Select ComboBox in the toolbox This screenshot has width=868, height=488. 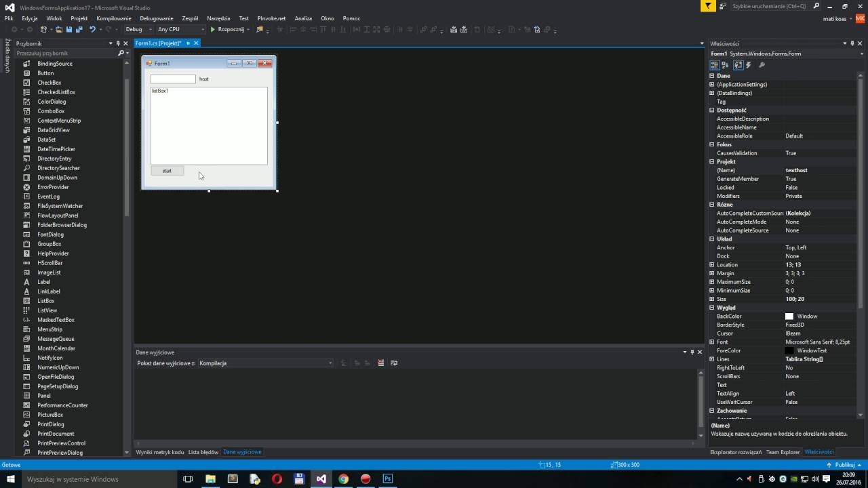(51, 111)
